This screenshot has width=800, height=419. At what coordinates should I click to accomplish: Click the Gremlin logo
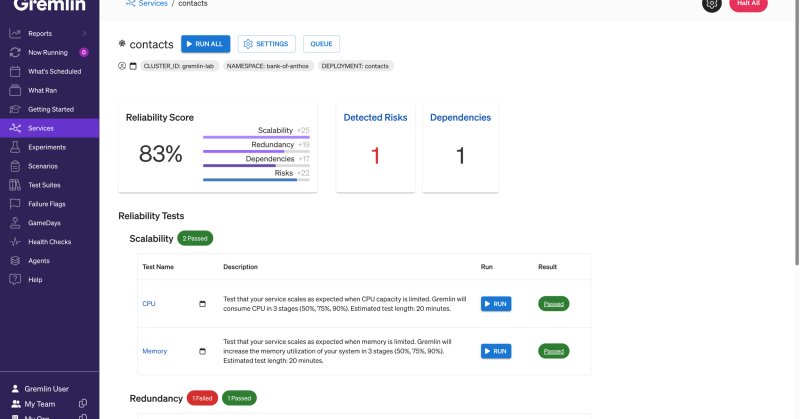(49, 5)
